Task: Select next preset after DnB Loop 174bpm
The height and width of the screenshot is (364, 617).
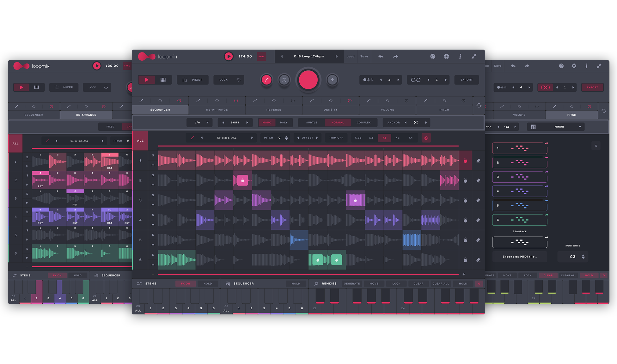Action: (337, 57)
